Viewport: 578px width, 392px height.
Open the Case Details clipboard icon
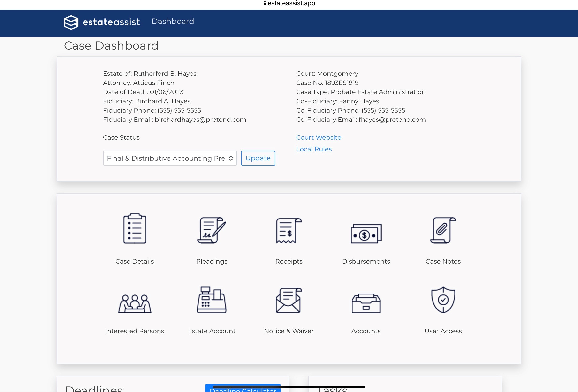(135, 228)
